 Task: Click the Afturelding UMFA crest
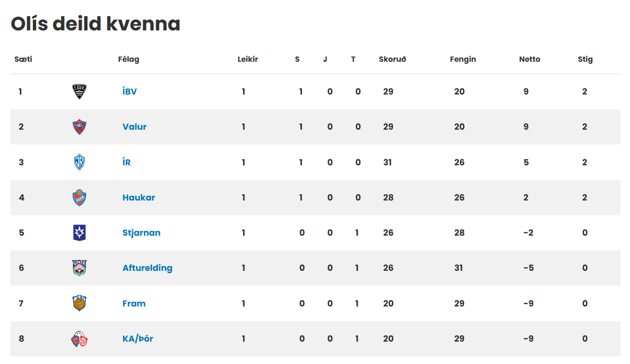(79, 268)
